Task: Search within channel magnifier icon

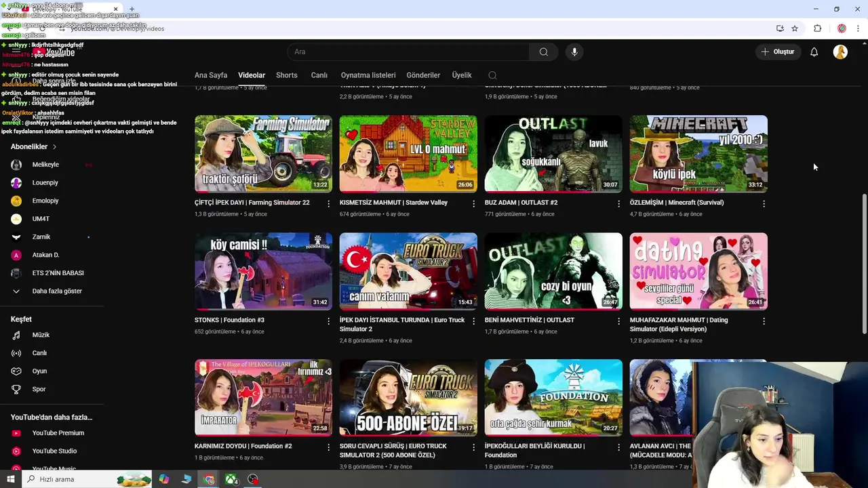Action: 492,75
